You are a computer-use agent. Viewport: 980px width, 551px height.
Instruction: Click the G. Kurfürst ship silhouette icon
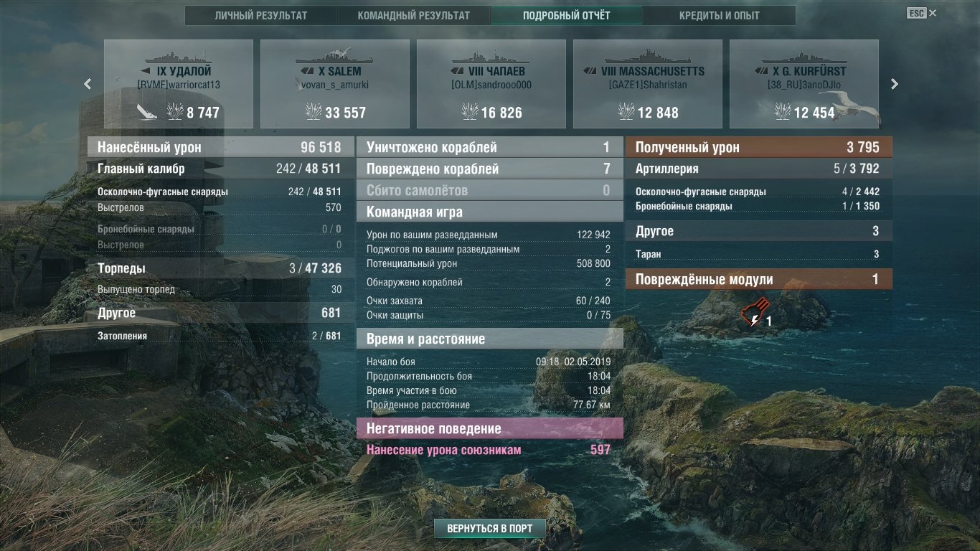(x=804, y=56)
